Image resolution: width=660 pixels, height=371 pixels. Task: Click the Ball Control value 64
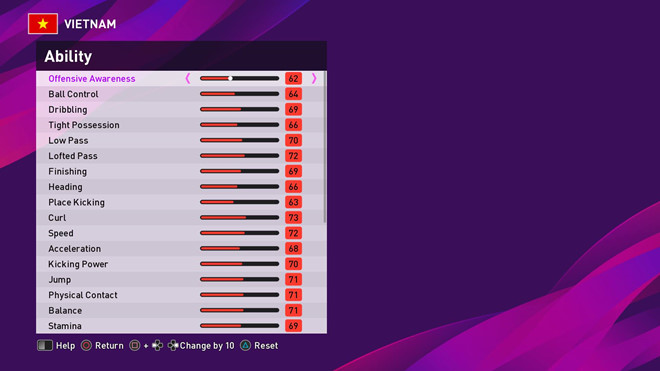pos(293,94)
